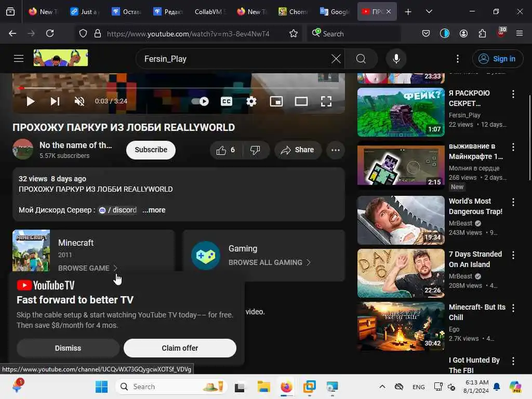Image resolution: width=532 pixels, height=399 pixels.
Task: Open Firefox application menu
Action: tap(520, 33)
